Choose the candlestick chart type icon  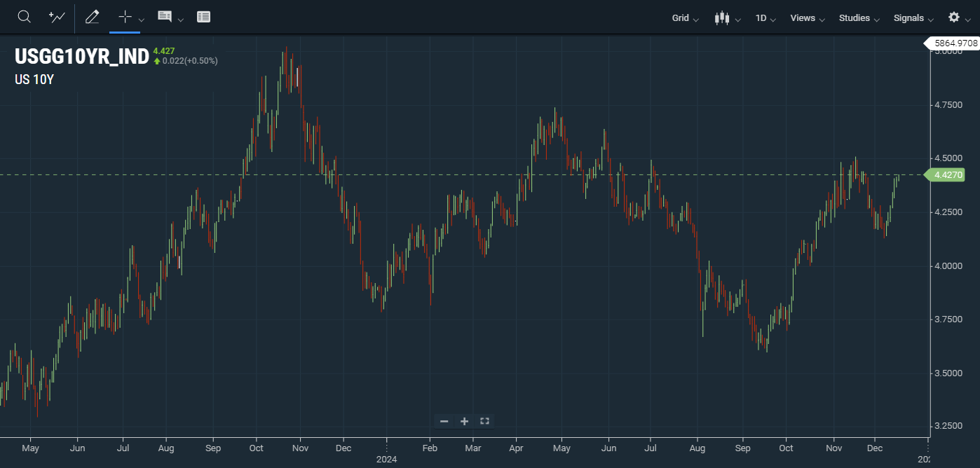tap(722, 18)
